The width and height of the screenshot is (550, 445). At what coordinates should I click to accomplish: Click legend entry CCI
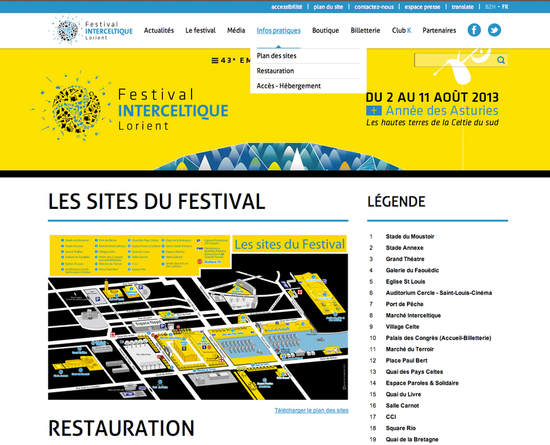(391, 417)
